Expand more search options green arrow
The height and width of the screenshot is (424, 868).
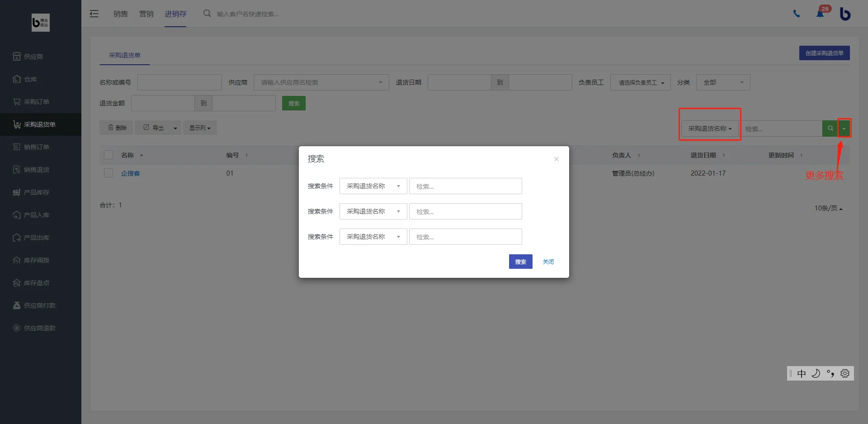844,129
